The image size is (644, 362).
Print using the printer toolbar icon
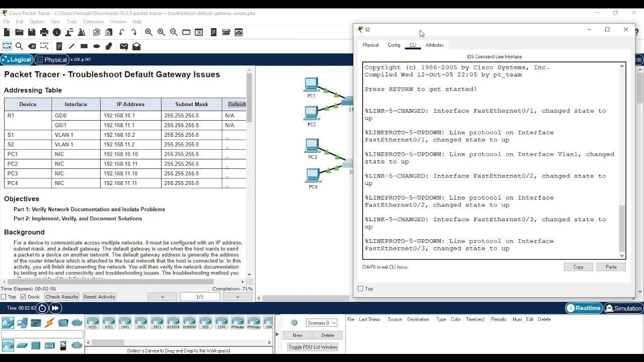(x=44, y=32)
